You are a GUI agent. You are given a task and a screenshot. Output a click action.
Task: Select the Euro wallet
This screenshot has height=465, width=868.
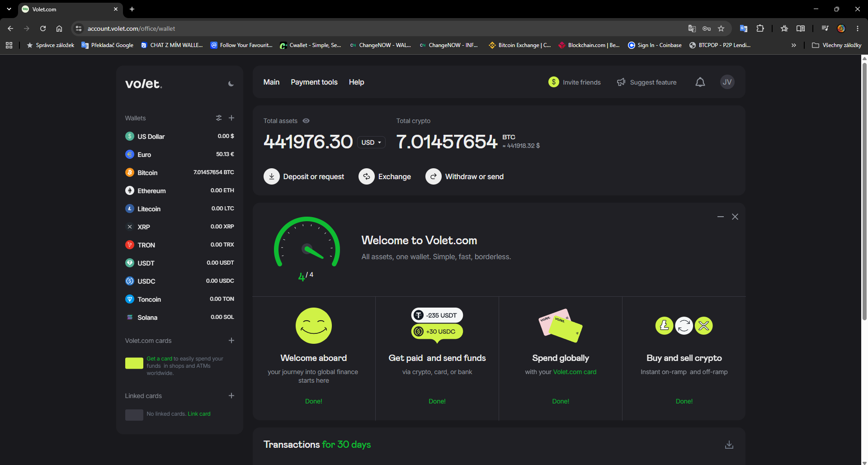tap(179, 154)
